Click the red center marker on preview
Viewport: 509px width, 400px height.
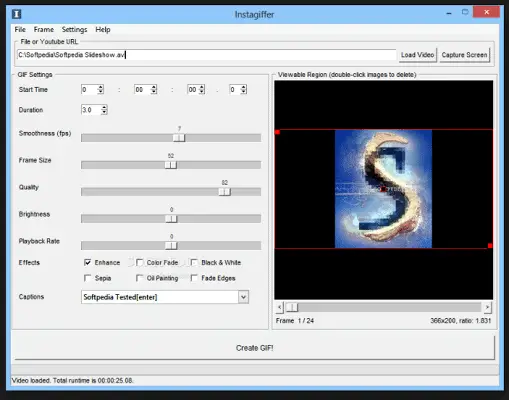[383, 189]
